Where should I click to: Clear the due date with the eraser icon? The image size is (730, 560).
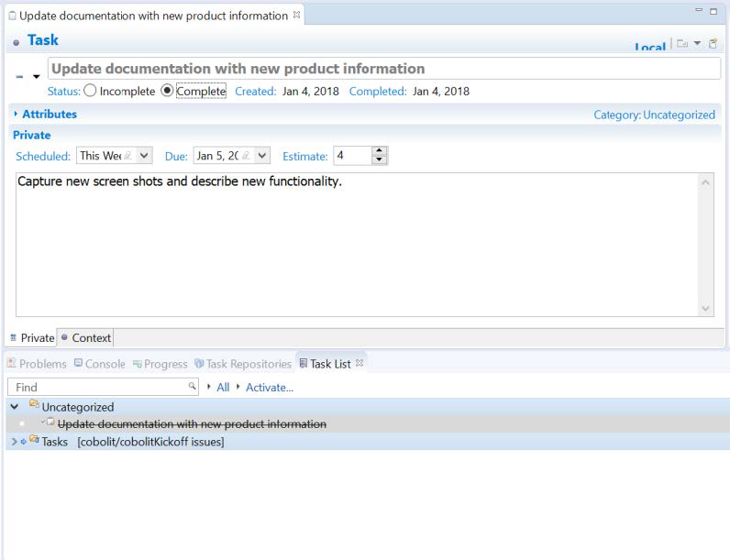pyautogui.click(x=246, y=157)
